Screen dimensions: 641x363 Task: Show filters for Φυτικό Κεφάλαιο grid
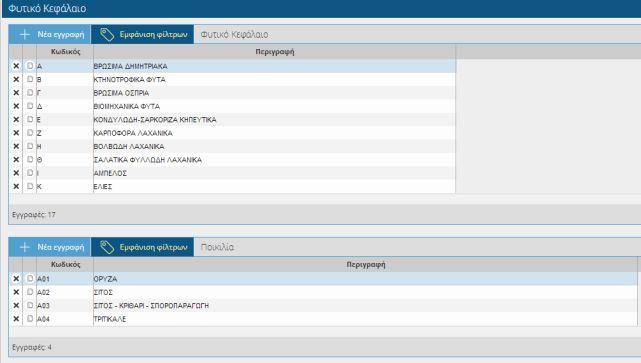pos(142,34)
